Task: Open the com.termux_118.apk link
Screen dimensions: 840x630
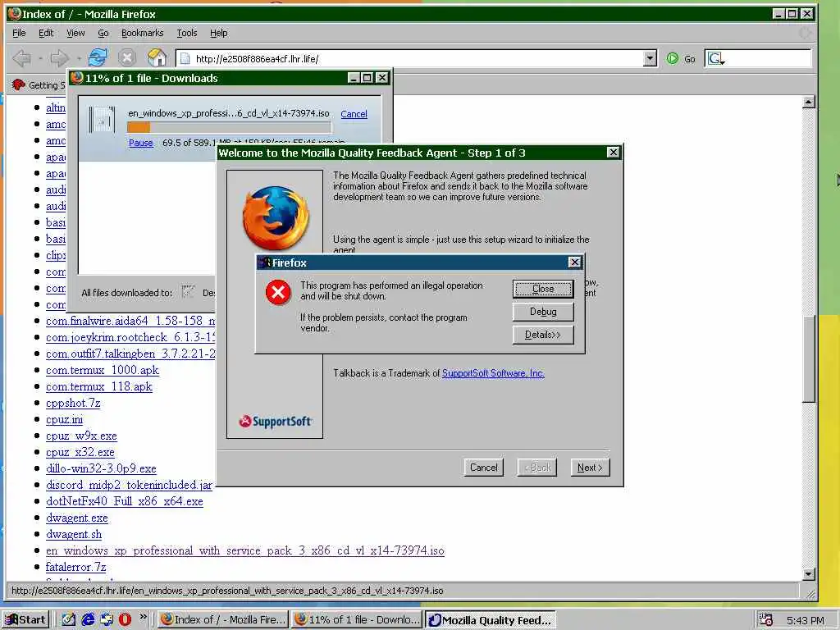Action: 99,387
